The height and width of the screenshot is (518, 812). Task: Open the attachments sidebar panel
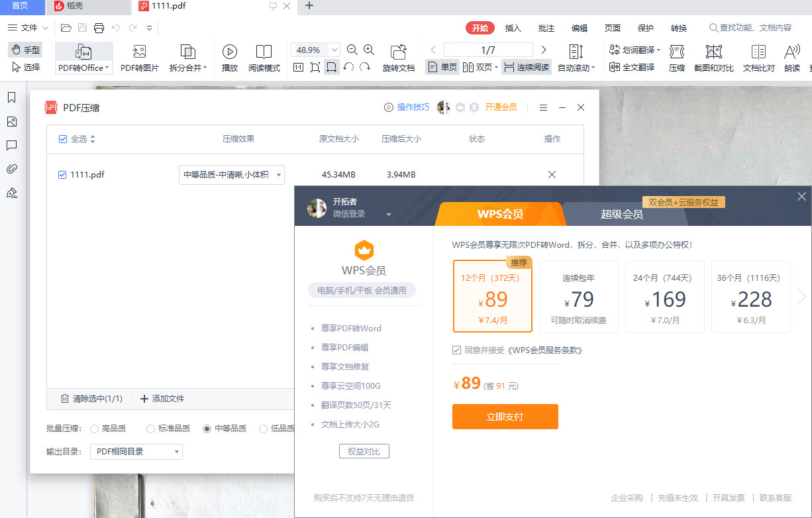pos(11,169)
